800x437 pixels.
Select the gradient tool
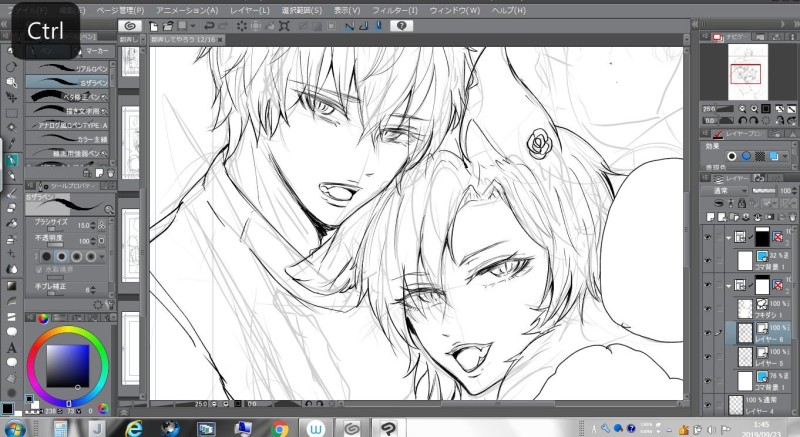point(11,286)
